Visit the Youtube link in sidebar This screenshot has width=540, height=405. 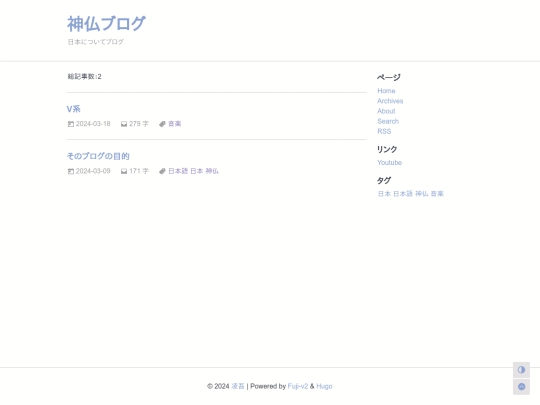pos(390,162)
